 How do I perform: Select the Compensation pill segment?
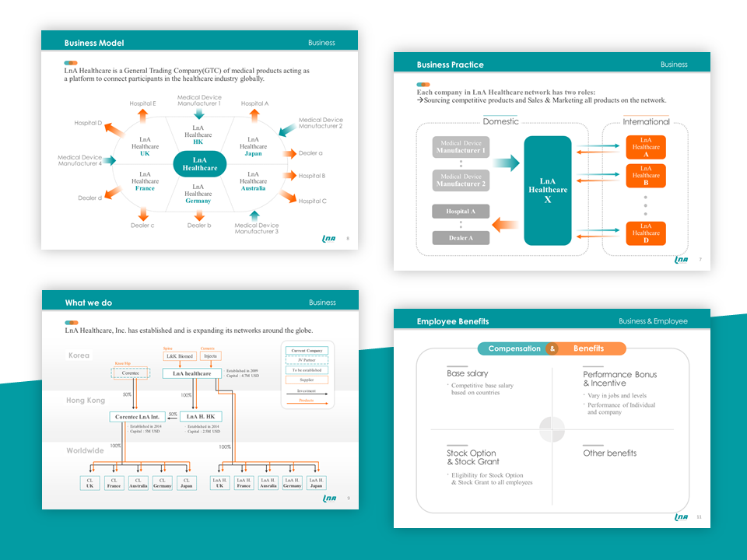513,348
